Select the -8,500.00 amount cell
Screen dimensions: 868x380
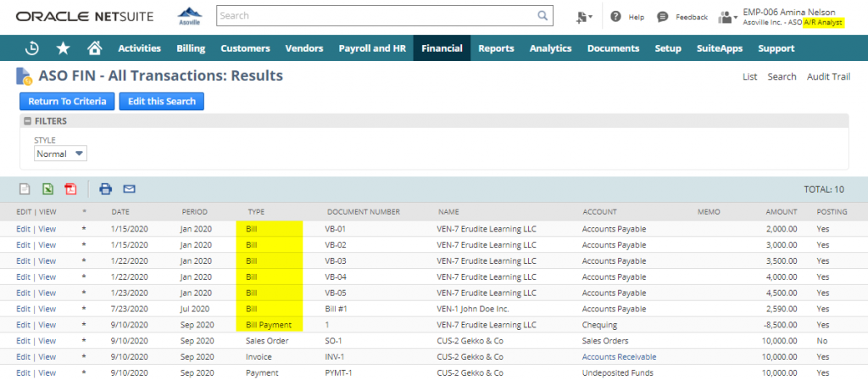(x=781, y=325)
